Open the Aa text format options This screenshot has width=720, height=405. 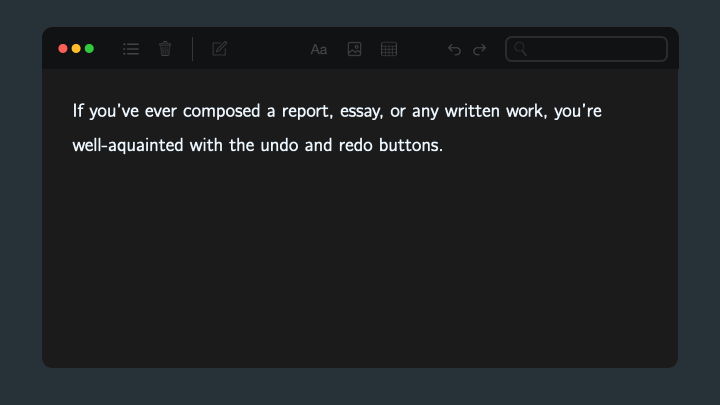[x=319, y=49]
